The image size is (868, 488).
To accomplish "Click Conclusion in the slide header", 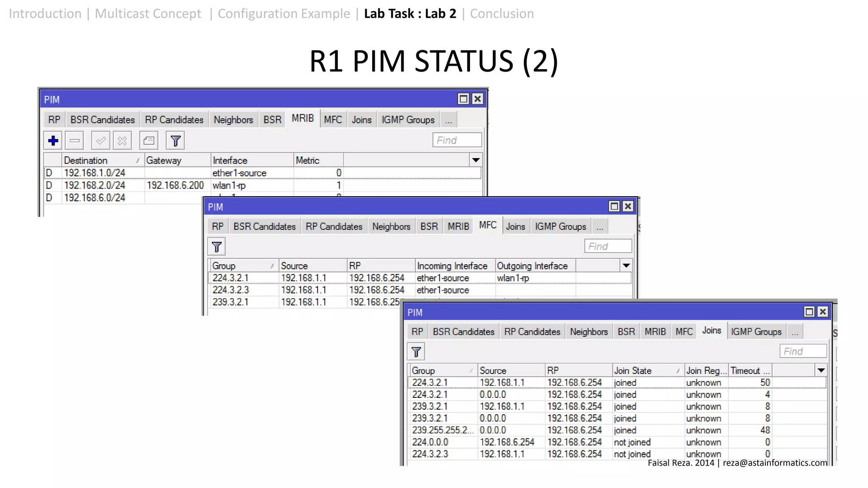I will 502,14.
